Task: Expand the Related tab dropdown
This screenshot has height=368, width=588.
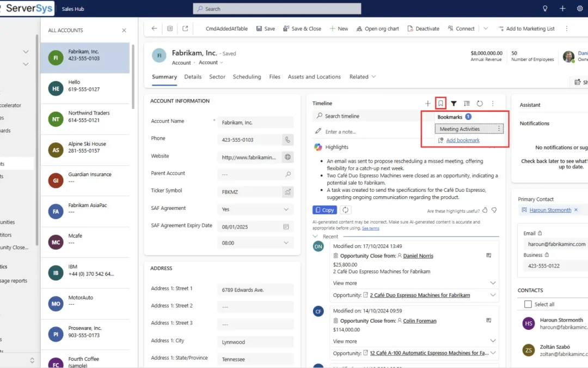Action: [x=362, y=77]
